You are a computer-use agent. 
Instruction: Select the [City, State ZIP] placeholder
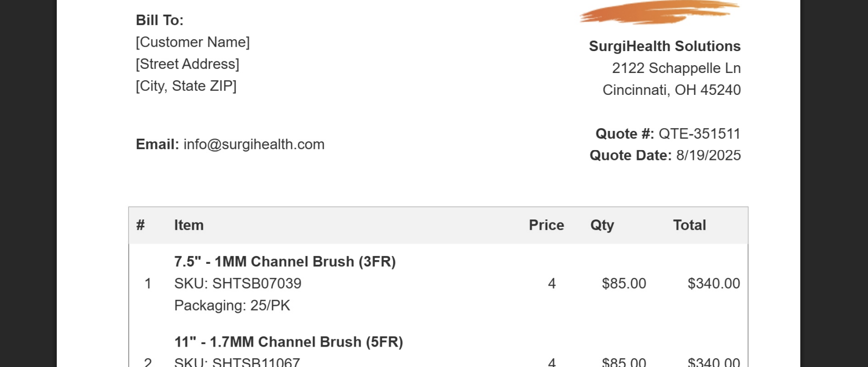coord(186,86)
